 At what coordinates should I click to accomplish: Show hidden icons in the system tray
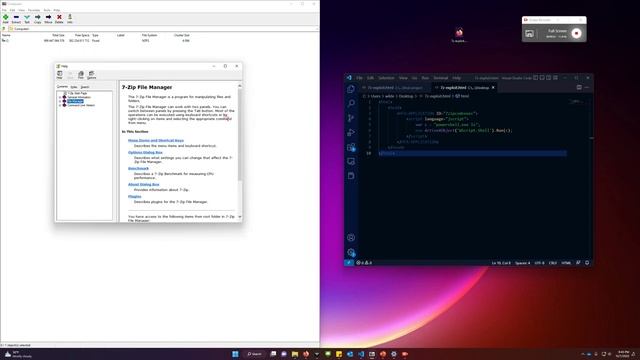(x=583, y=354)
